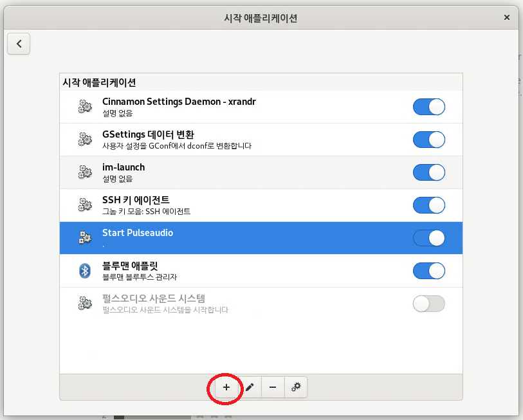Select the im-launch entry title
The image size is (523, 420).
coord(124,167)
